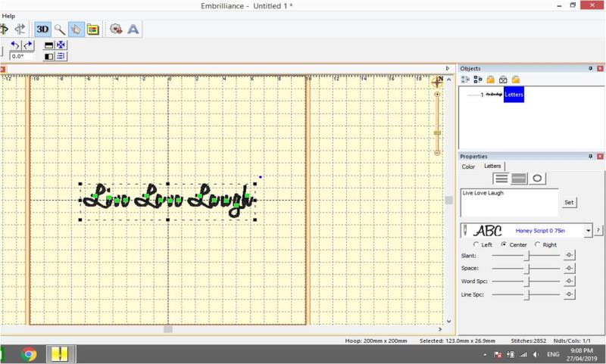Close the Objects panel
Viewport: 606px width, 364px height.
600,68
